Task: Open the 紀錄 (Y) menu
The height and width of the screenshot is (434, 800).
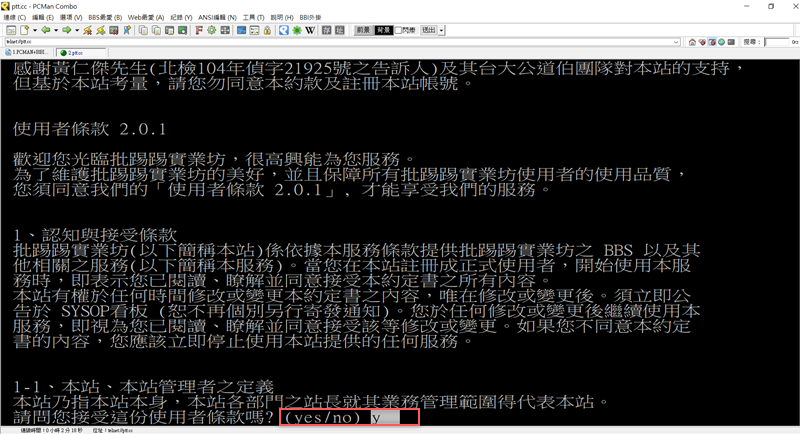Action: [x=181, y=17]
